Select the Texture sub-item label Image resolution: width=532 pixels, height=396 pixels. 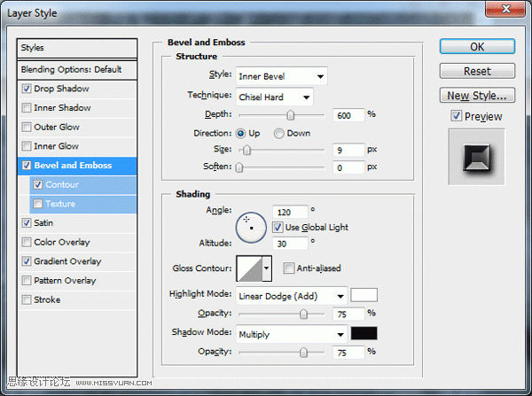[x=60, y=204]
